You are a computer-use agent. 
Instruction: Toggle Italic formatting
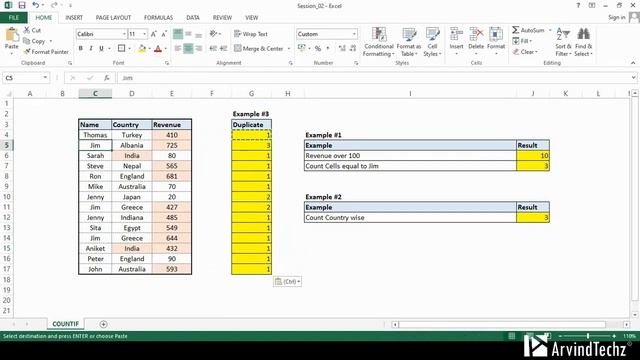point(91,49)
